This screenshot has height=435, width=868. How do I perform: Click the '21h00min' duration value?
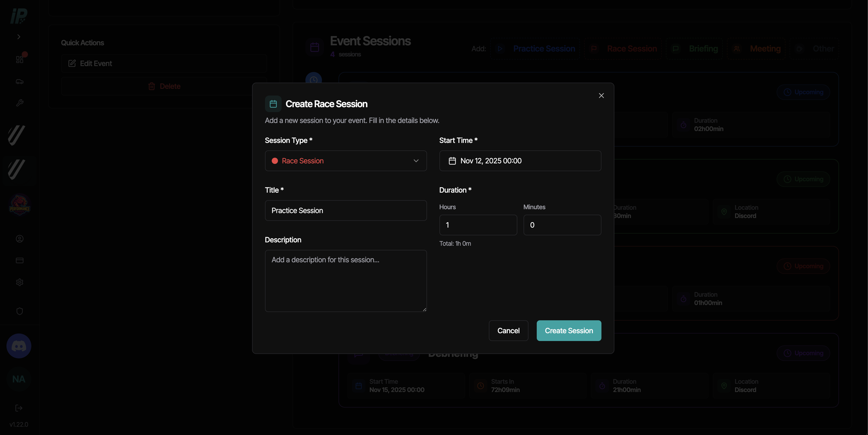[x=626, y=390]
